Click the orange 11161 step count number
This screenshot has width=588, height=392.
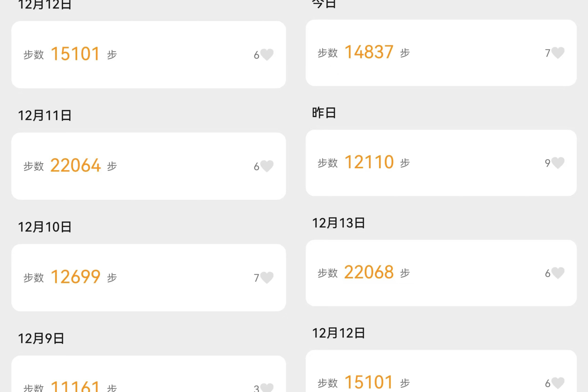click(x=75, y=386)
